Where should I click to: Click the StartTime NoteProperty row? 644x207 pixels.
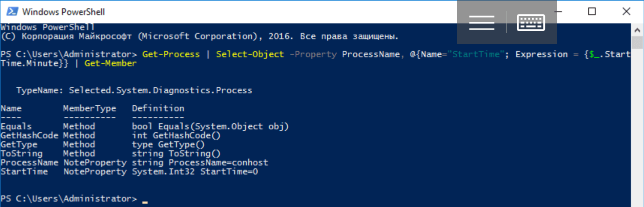click(x=129, y=171)
